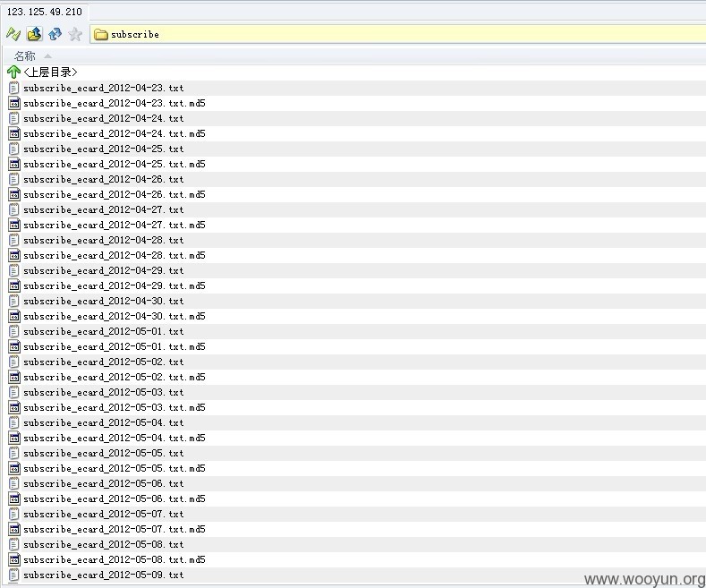Click text file icon of subscribe_ecard_2012-04-30.txt
This screenshot has width=706, height=588.
14,302
